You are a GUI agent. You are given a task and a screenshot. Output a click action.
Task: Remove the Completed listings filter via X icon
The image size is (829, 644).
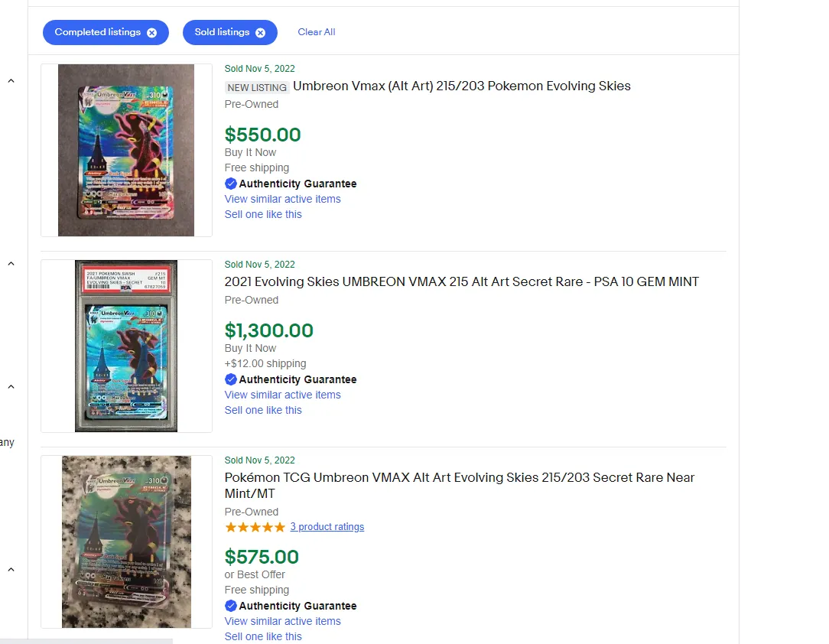point(151,33)
